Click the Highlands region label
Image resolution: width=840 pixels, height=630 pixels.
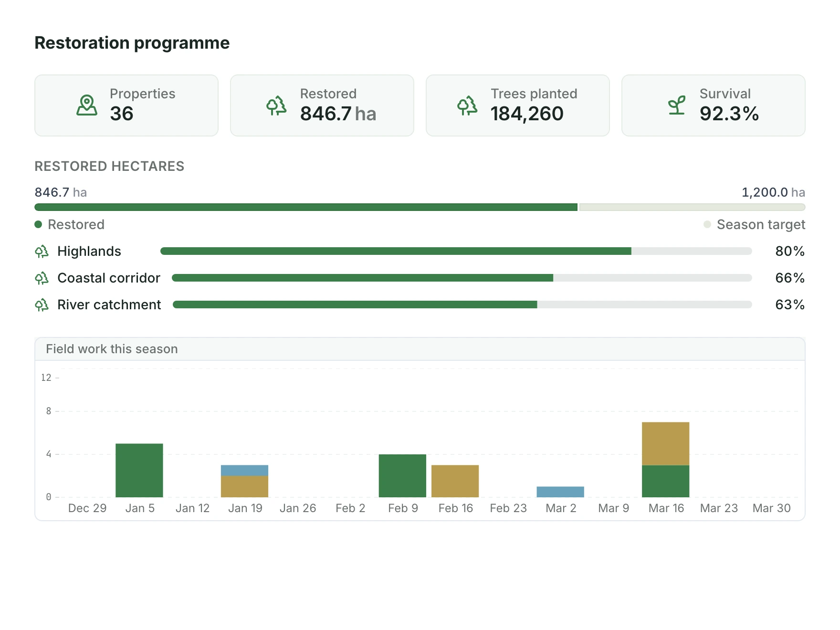point(89,252)
